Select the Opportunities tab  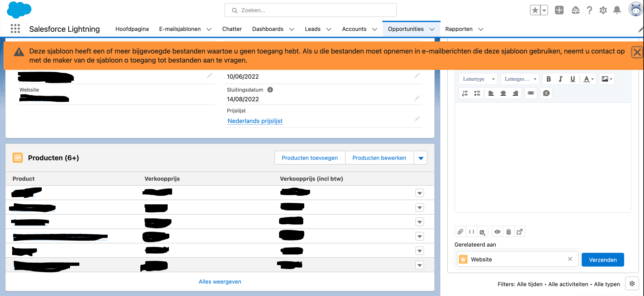tap(406, 29)
